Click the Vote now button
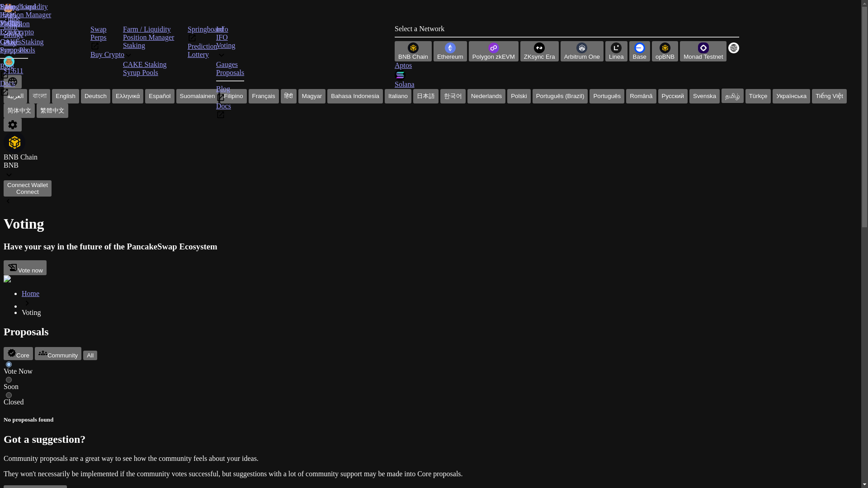The image size is (868, 488). (25, 267)
